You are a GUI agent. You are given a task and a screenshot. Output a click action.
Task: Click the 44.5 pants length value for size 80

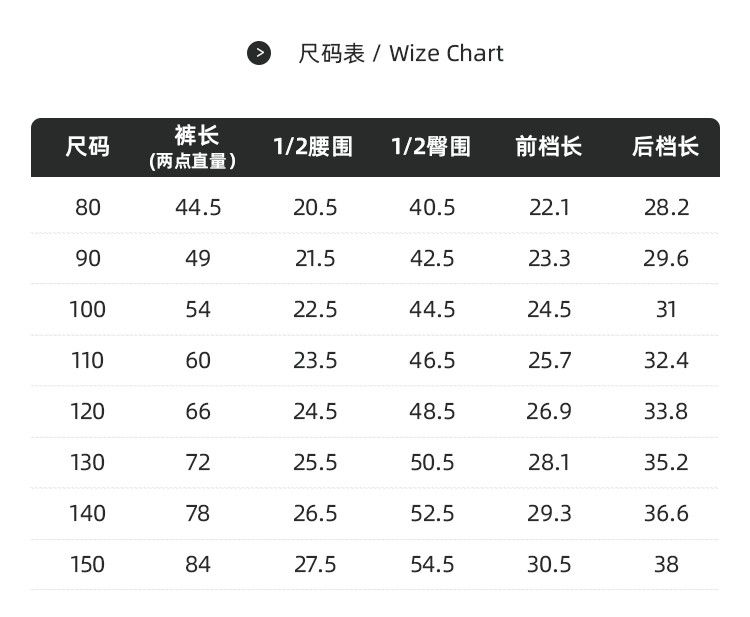coord(198,208)
